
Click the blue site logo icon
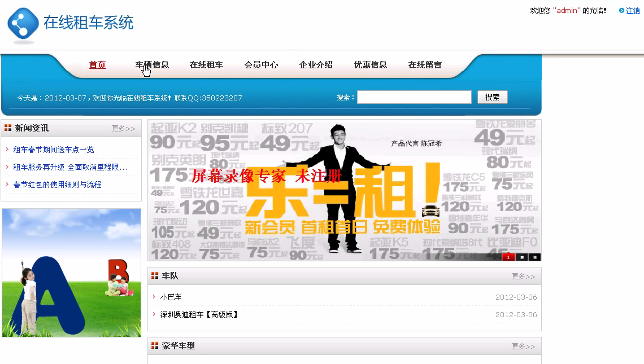23,24
